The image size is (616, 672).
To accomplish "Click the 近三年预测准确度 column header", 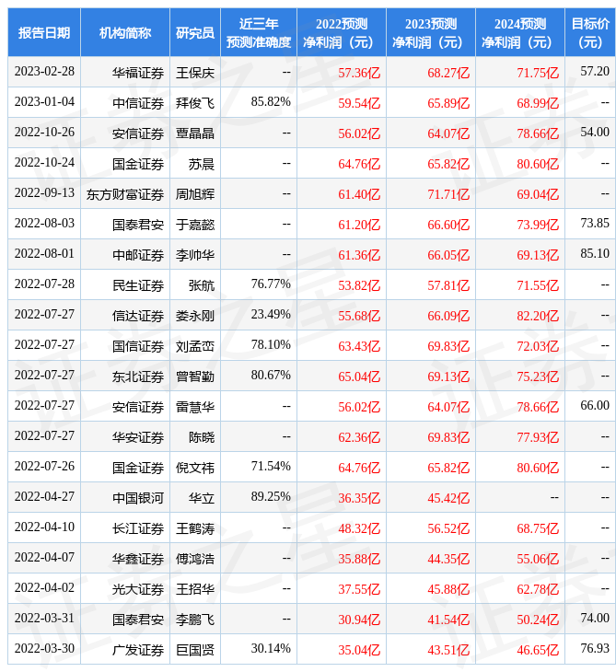I will [259, 32].
